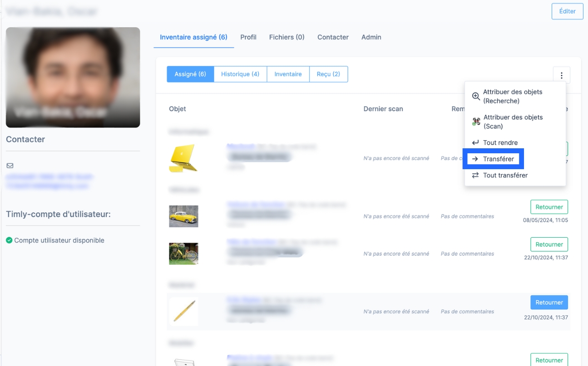
Task: Click the blue Retourner for the pen item
Action: (549, 302)
